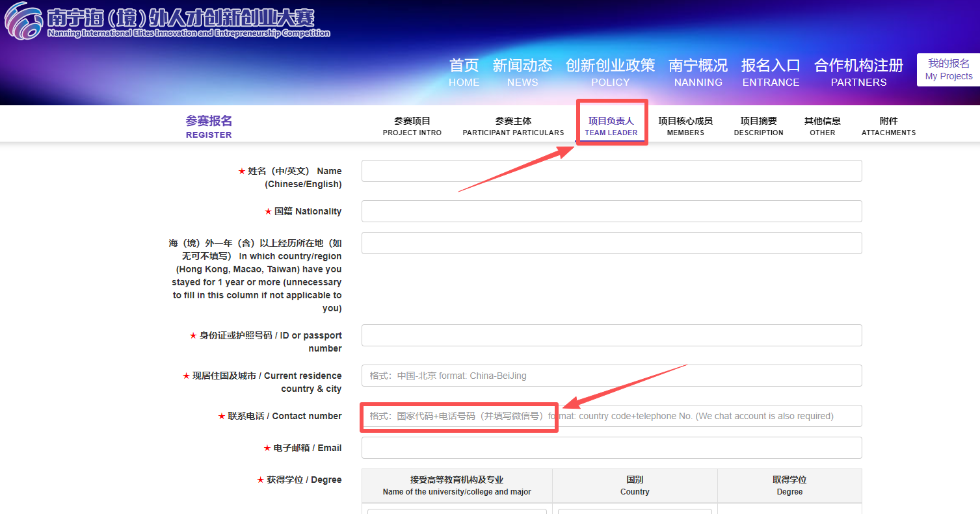Viewport: 980px width, 514px height.
Task: Click the 联系电话 Contact number field
Action: pyautogui.click(x=611, y=416)
